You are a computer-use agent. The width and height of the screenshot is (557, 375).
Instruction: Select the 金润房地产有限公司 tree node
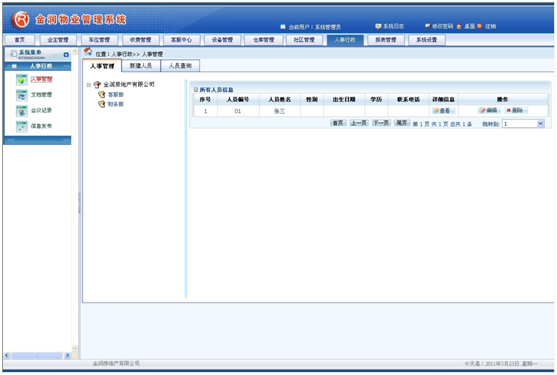click(x=129, y=85)
